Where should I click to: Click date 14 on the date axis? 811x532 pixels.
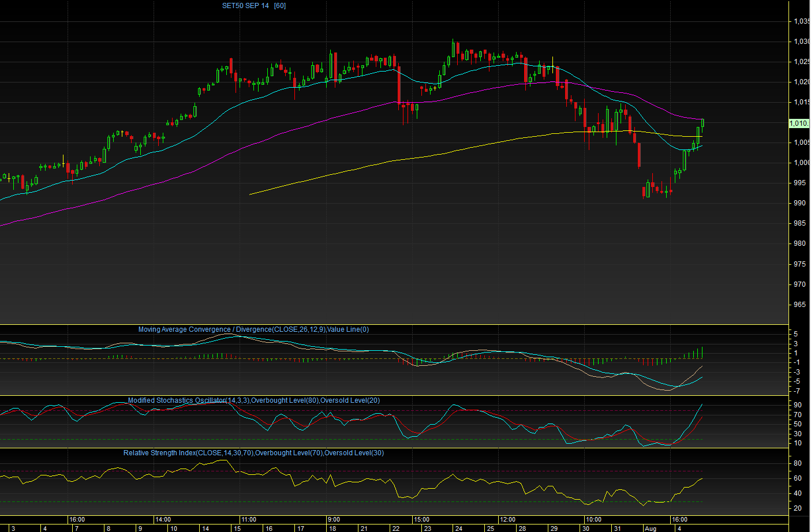[x=205, y=529]
